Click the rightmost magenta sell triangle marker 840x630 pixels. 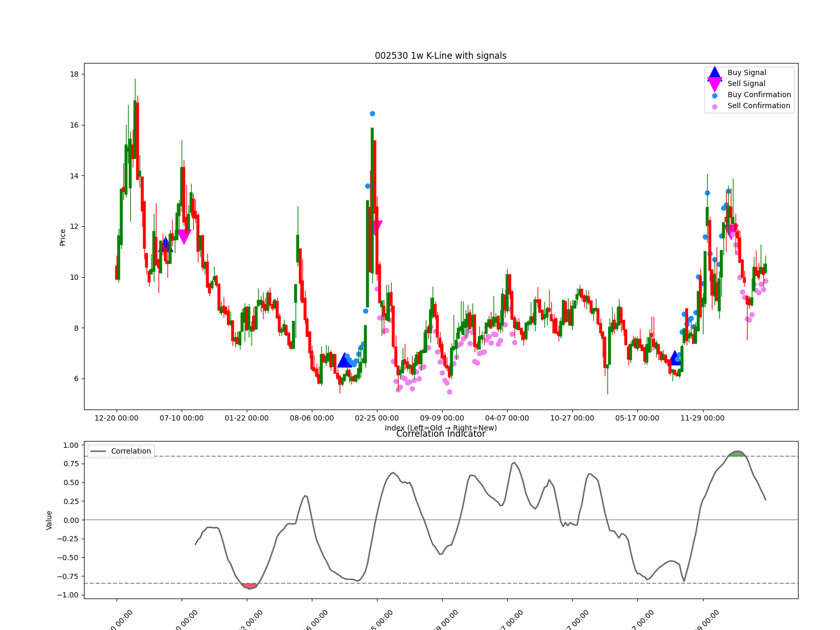731,232
